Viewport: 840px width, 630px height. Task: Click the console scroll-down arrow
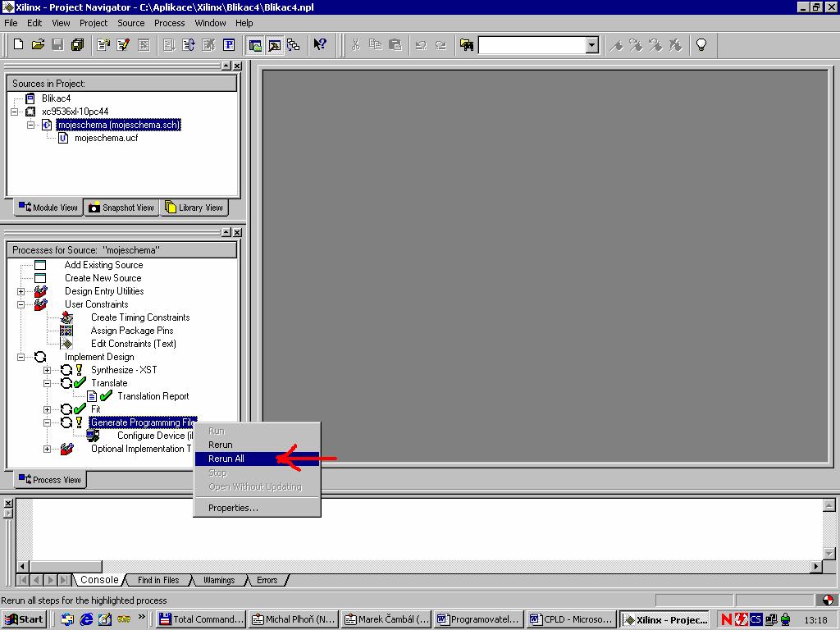pyautogui.click(x=829, y=554)
